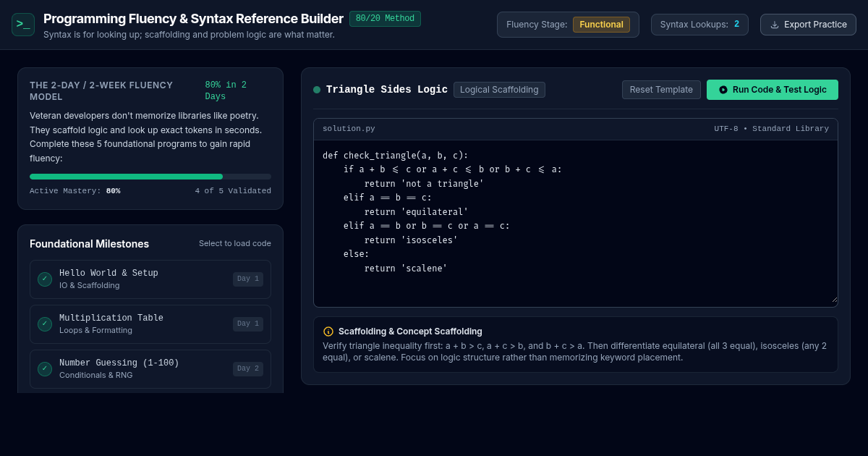
Task: Click 'THE 2-DAY / 2-WEEK FLUENCY MODEL' heading
Action: (101, 90)
